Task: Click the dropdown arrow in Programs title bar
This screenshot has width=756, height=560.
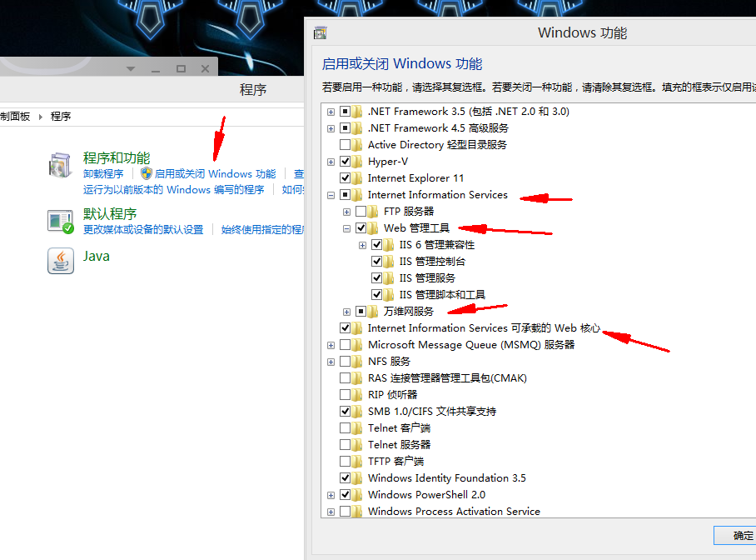Action: click(x=131, y=69)
